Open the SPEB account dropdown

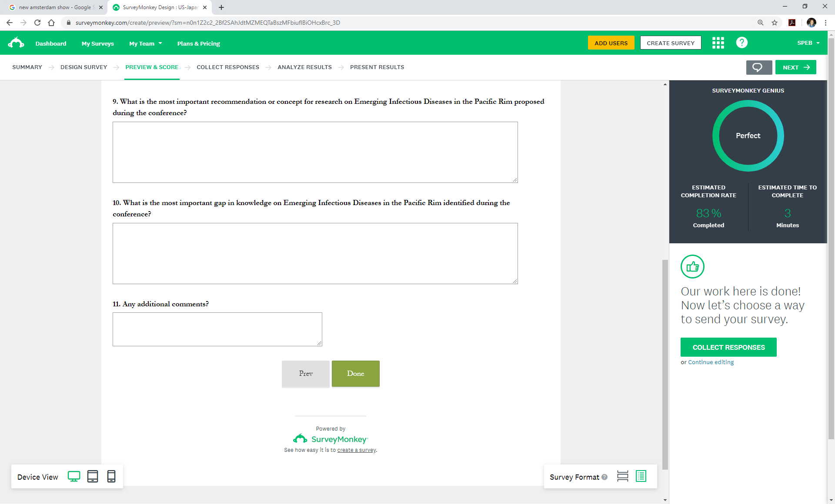tap(808, 43)
